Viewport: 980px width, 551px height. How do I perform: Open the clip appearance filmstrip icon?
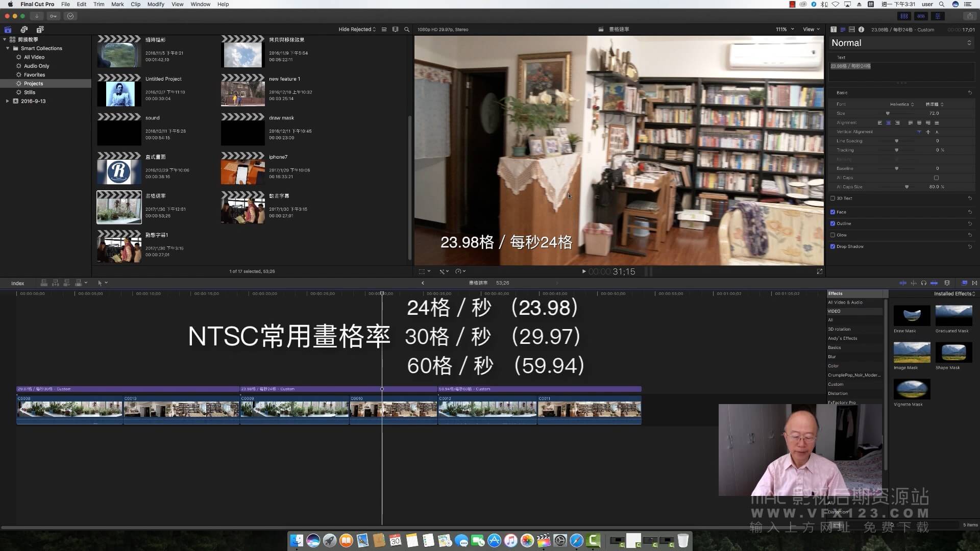click(395, 30)
